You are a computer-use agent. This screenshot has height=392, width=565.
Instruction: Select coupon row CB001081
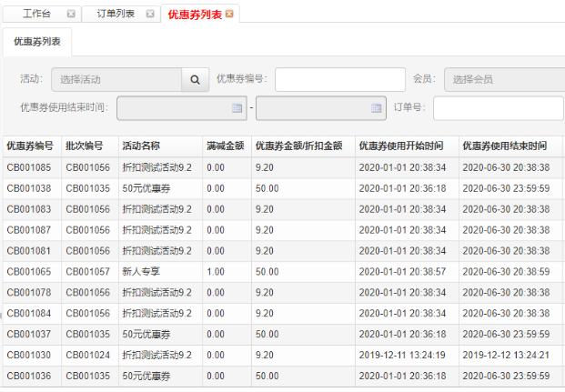pos(284,251)
